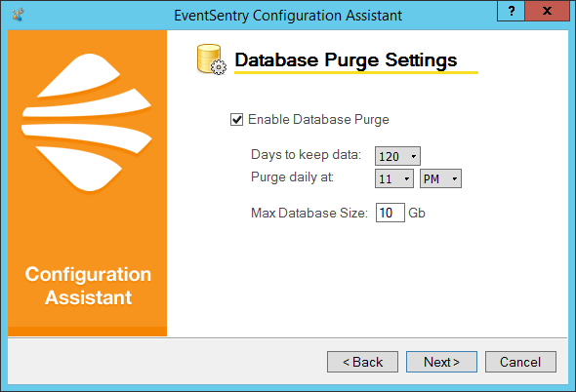Click the 'Gb' unit text
Screen dimensions: 576x392
point(417,214)
